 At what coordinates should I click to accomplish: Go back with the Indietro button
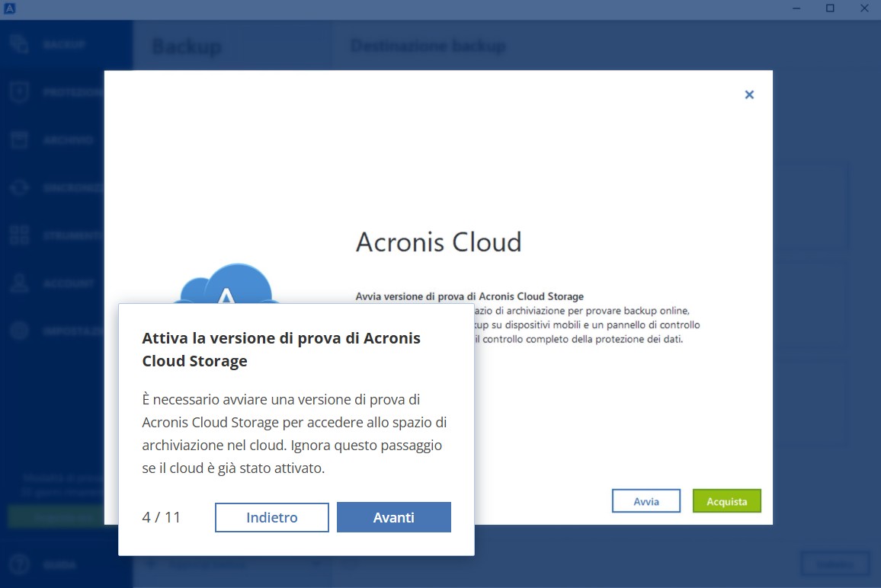[272, 517]
